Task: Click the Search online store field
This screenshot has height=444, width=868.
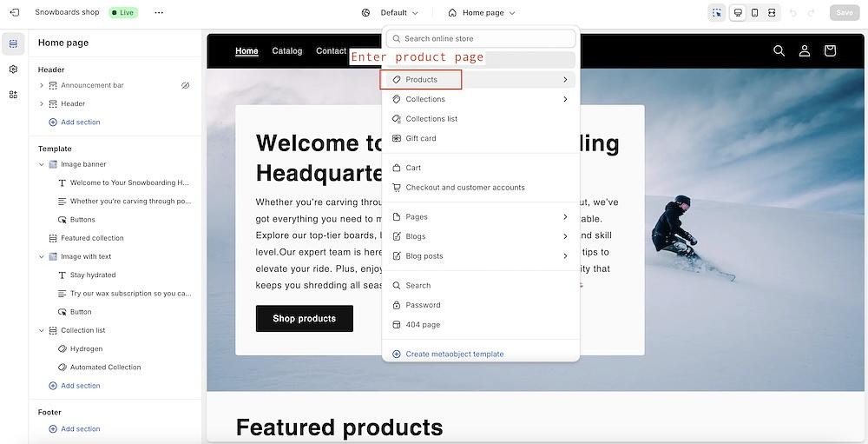Action: [x=481, y=38]
